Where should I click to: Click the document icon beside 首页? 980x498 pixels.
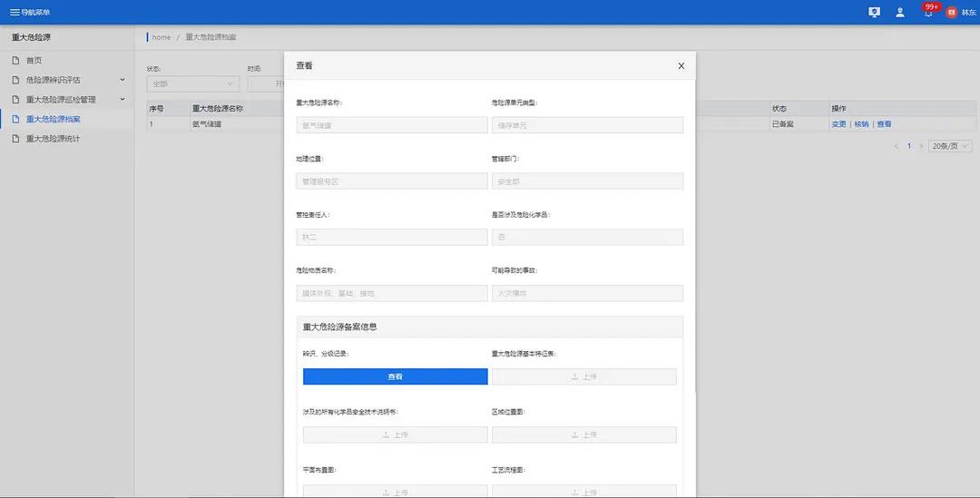(15, 60)
